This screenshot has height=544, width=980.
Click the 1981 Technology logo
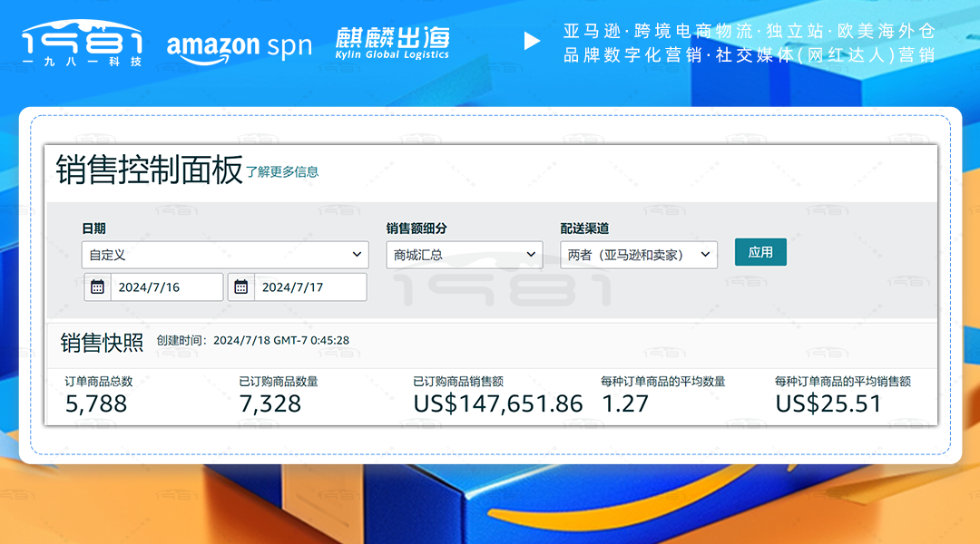(x=83, y=44)
